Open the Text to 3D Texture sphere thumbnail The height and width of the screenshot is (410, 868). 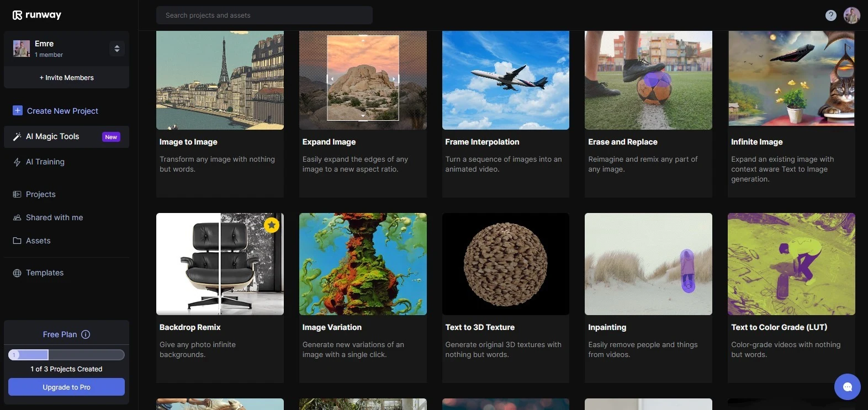pos(506,264)
